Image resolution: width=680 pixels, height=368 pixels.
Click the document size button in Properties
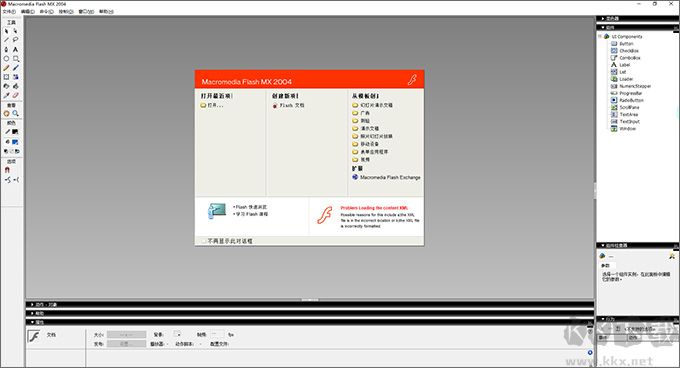click(127, 335)
